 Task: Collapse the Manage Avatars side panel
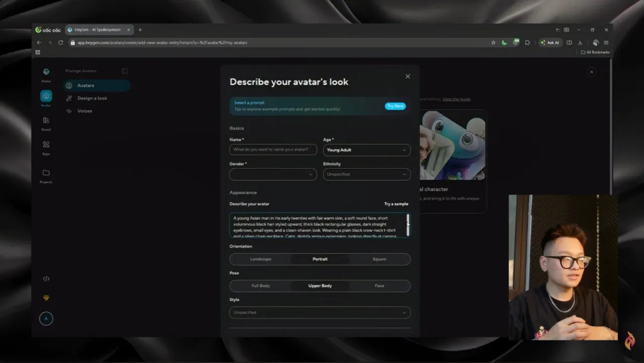tap(125, 71)
